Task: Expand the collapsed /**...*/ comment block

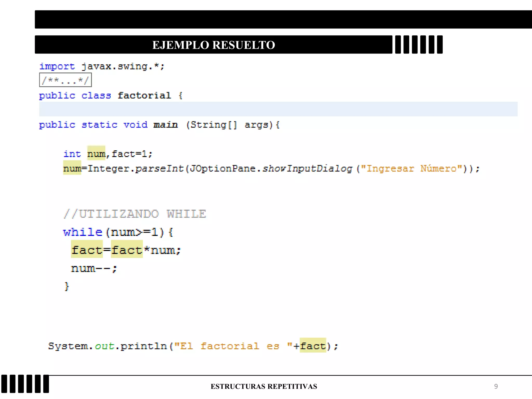Action: pos(65,80)
